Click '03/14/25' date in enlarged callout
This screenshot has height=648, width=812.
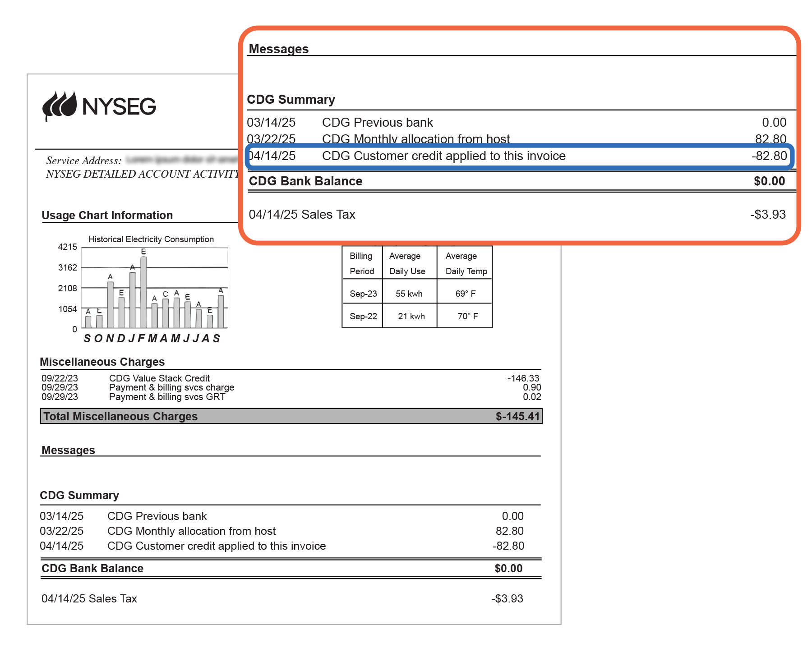coord(271,122)
